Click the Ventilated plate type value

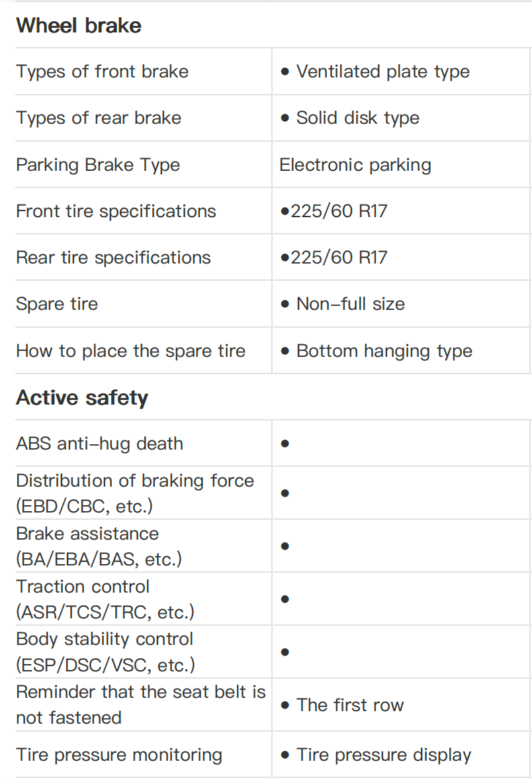(383, 72)
